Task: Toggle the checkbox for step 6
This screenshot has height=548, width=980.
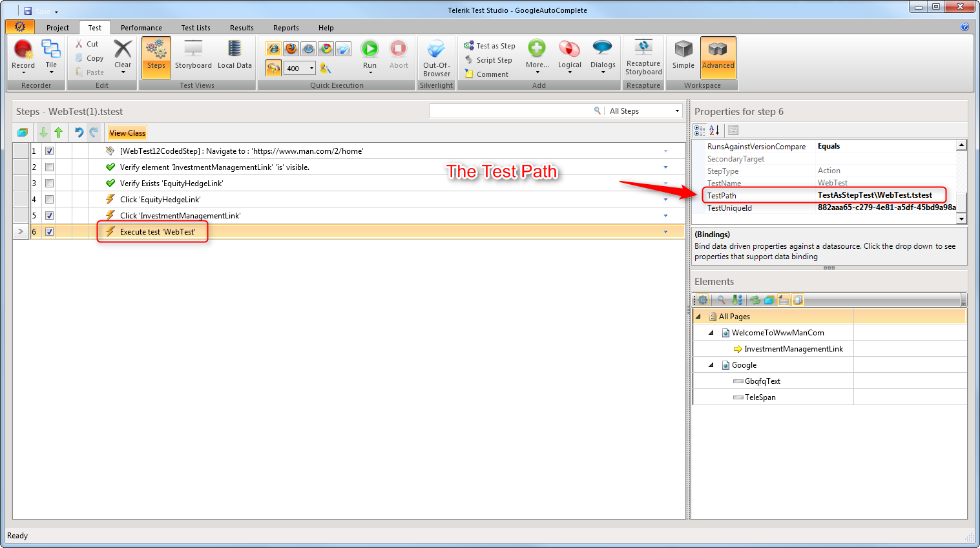Action: 49,232
